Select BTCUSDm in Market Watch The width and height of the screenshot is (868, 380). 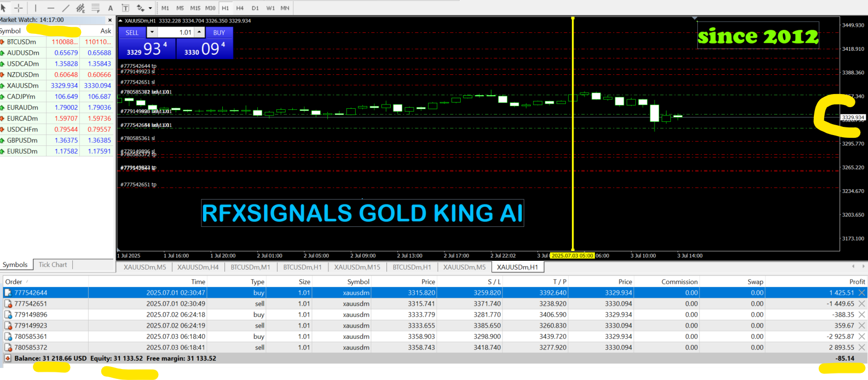tap(21, 42)
